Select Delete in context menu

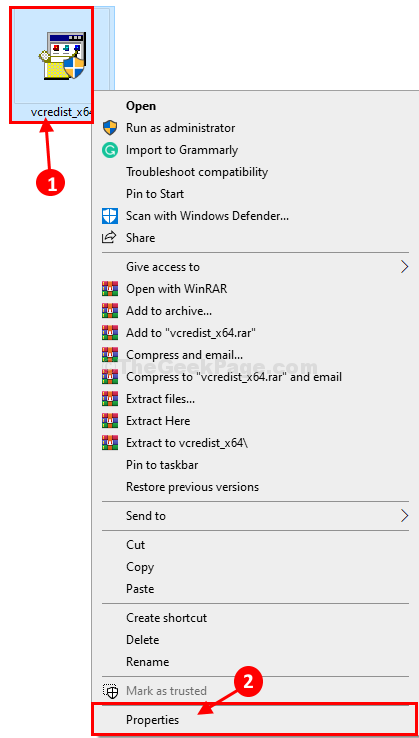click(143, 640)
